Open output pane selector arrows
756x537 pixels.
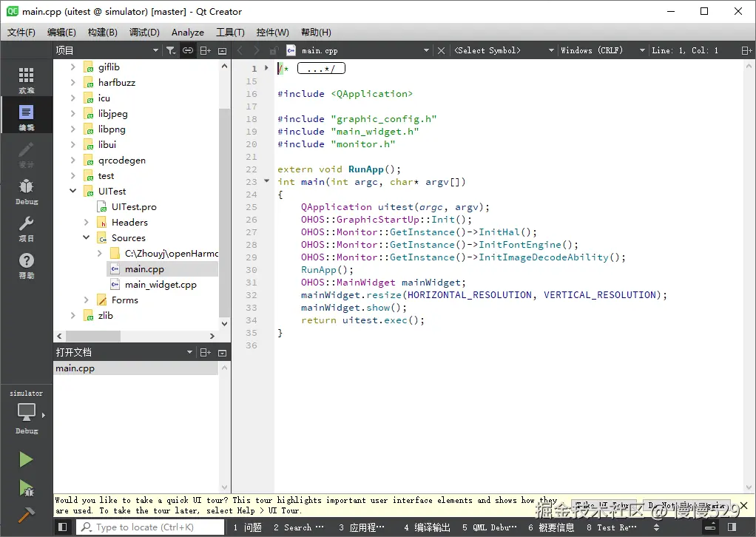(656, 527)
